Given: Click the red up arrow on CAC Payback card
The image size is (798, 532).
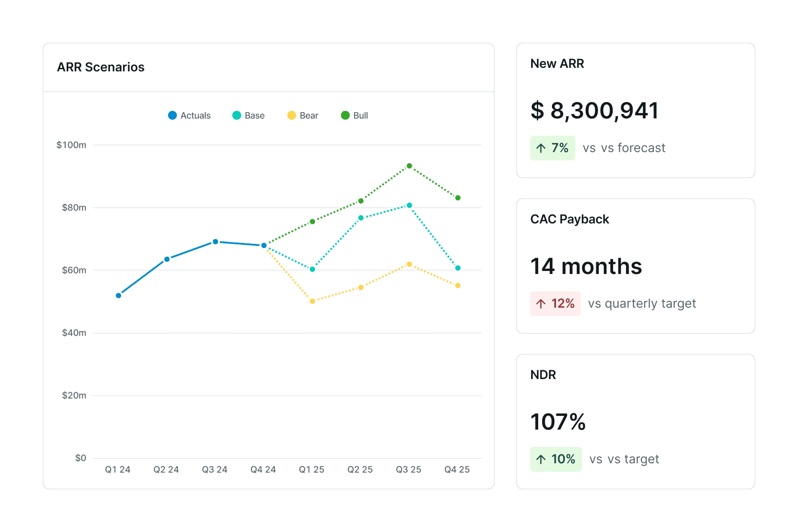Looking at the screenshot, I should (x=540, y=304).
